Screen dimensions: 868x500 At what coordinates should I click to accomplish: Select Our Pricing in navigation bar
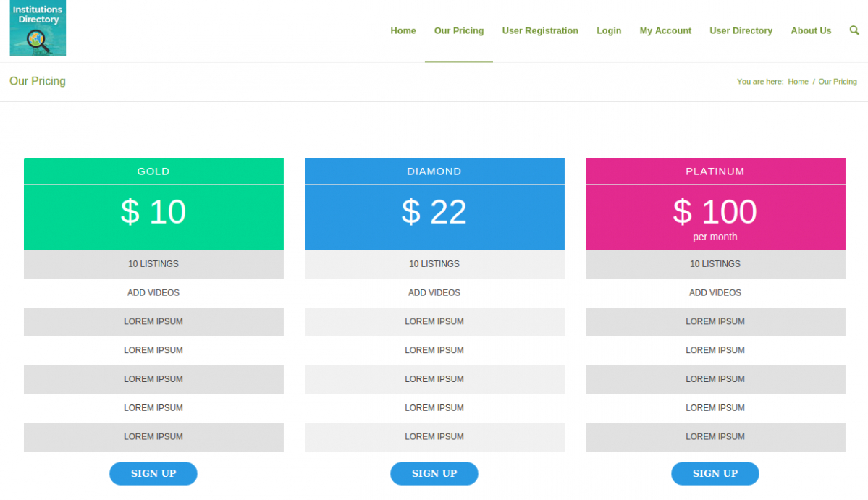pos(459,31)
